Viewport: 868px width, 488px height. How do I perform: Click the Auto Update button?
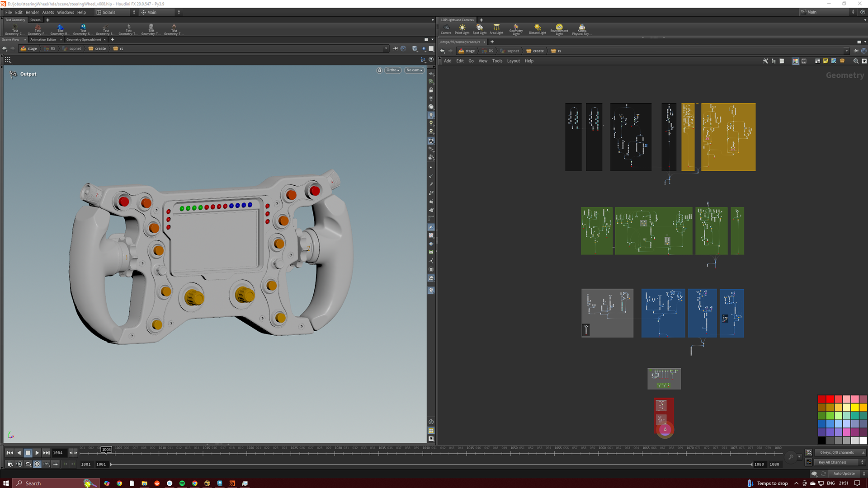point(844,474)
